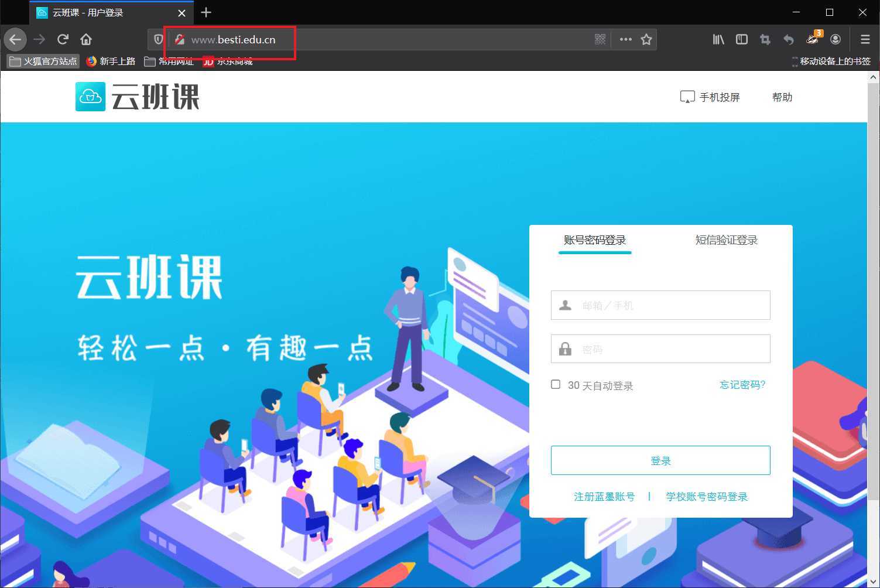The image size is (880, 588).
Task: Switch to 账号密码登录 tab
Action: (x=595, y=240)
